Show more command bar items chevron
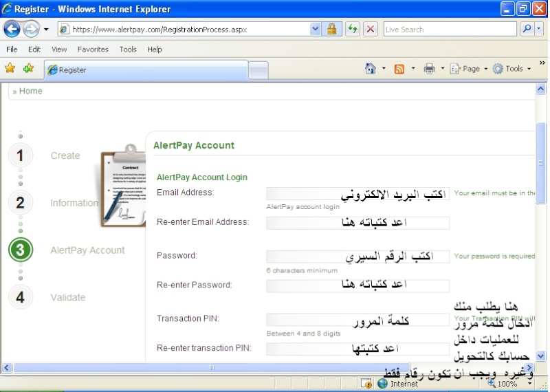The height and width of the screenshot is (392, 550). 542,63
